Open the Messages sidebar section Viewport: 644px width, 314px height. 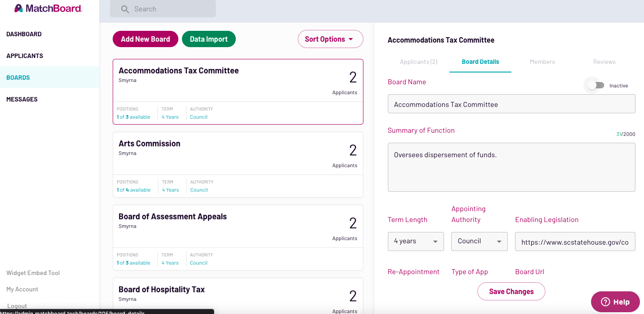point(22,99)
